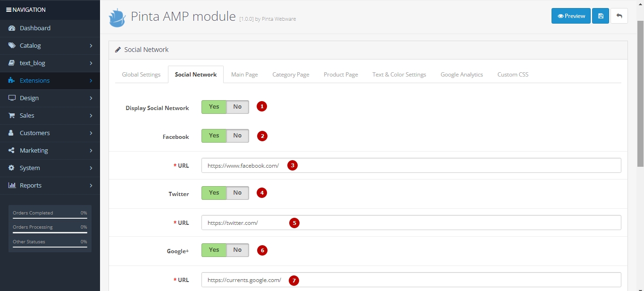Click the Twitter URL field

411,223
